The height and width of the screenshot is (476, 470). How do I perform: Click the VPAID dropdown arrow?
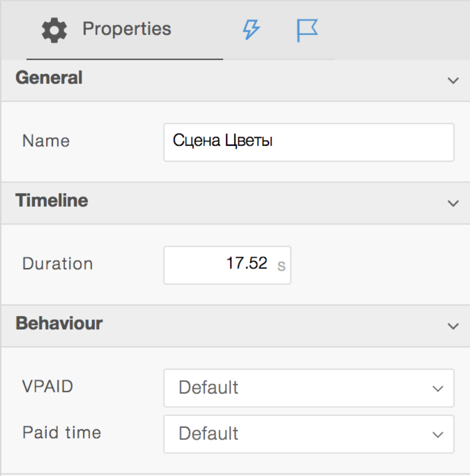[438, 388]
